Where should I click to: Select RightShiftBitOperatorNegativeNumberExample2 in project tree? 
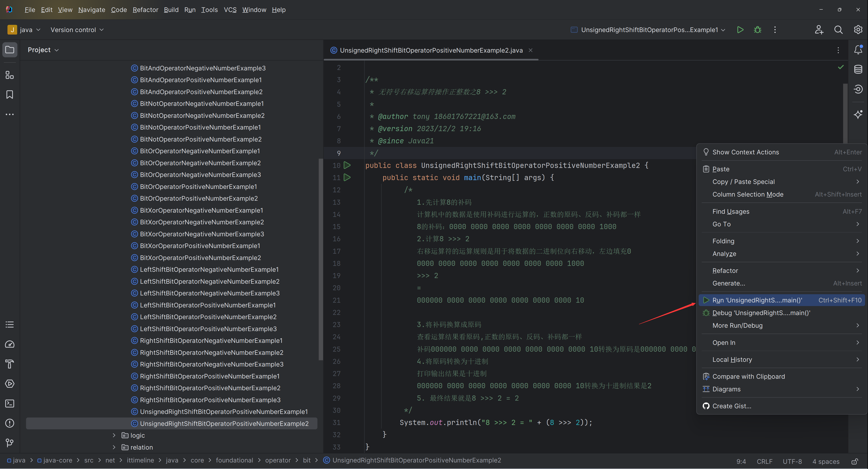[x=211, y=353]
